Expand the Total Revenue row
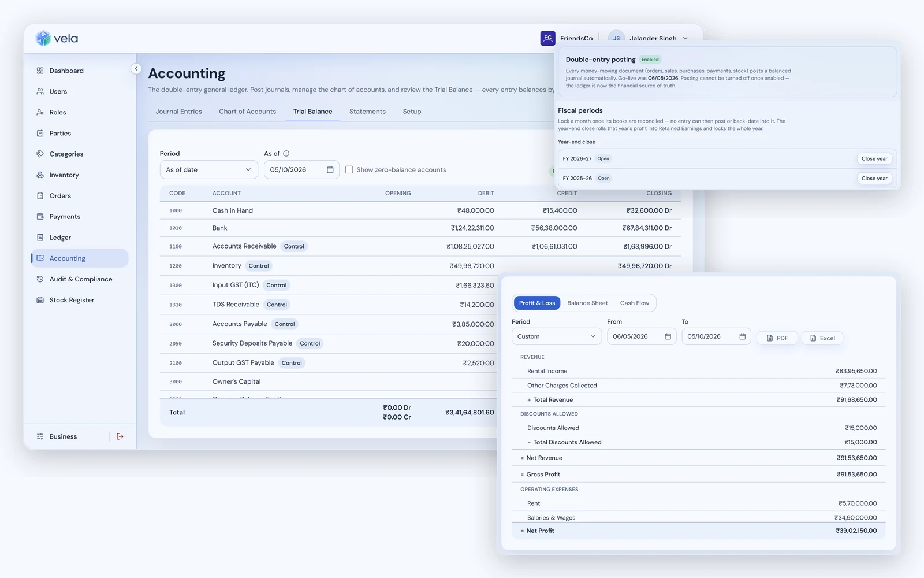This screenshot has width=924, height=578. click(529, 400)
